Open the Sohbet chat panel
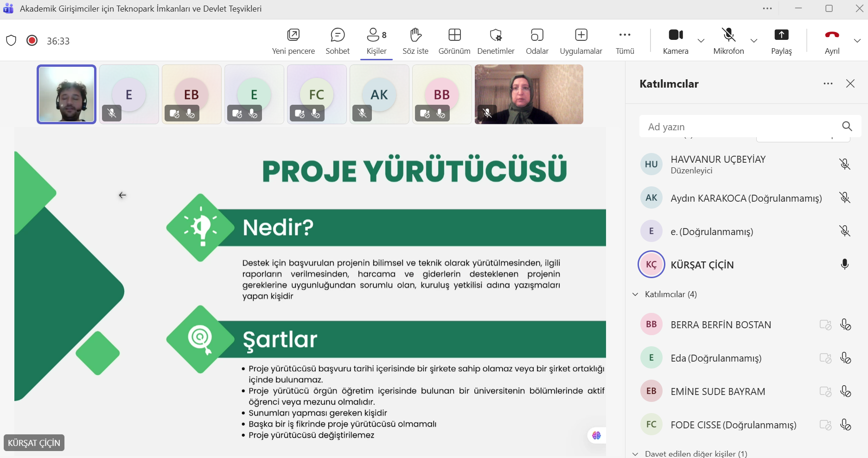This screenshot has width=868, height=458. (x=337, y=41)
